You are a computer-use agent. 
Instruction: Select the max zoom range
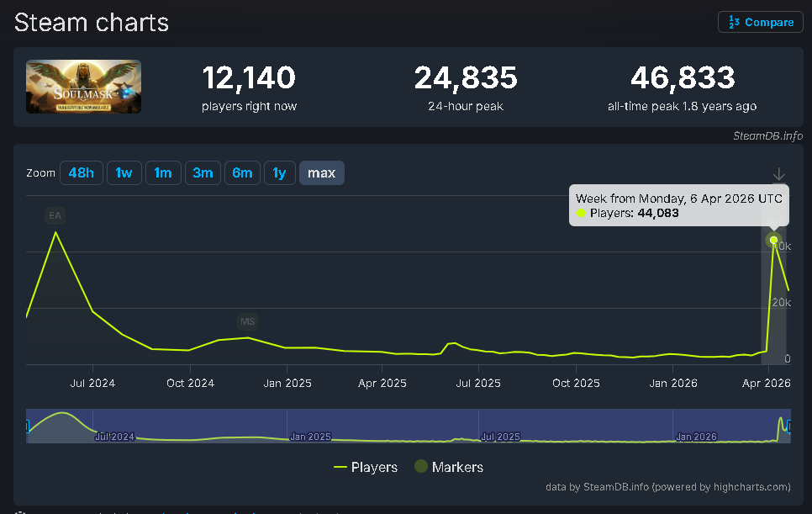[x=322, y=173]
